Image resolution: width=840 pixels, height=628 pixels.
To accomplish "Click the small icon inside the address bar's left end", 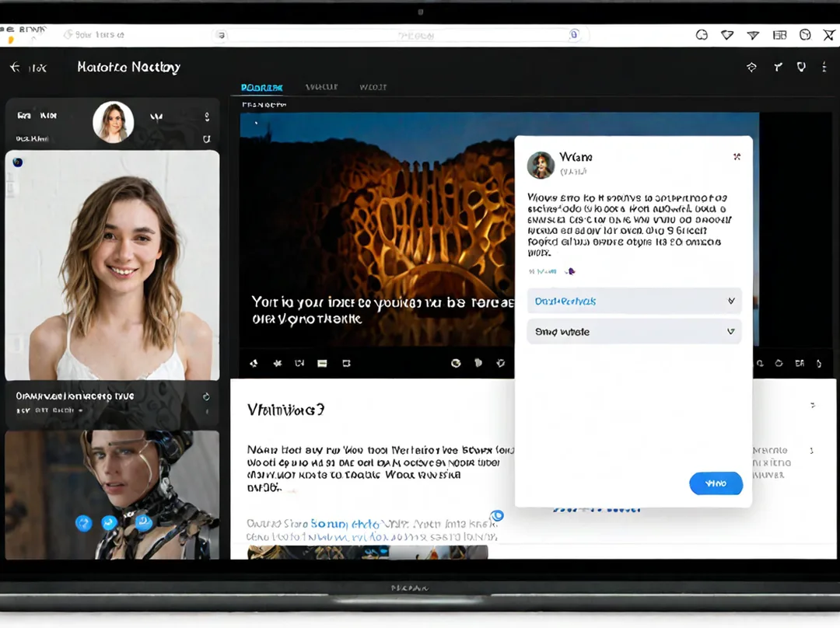I will point(221,35).
